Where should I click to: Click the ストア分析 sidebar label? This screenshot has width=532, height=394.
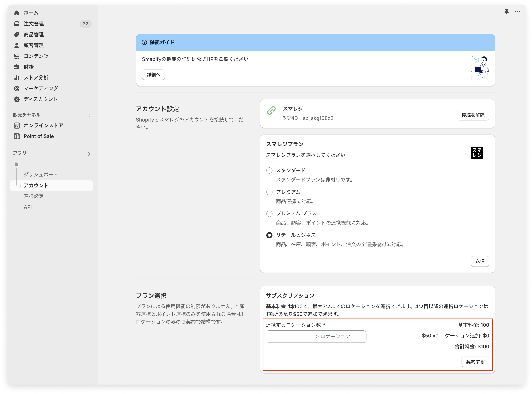(x=36, y=78)
